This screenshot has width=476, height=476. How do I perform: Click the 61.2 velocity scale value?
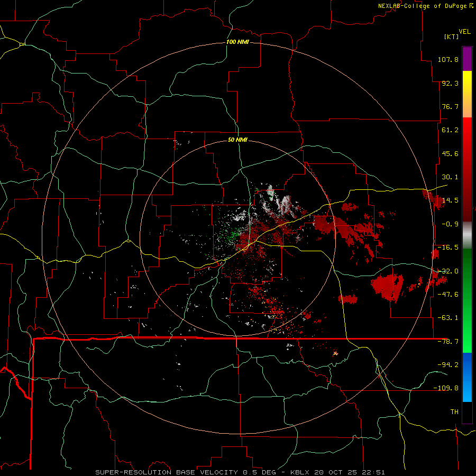click(x=450, y=130)
